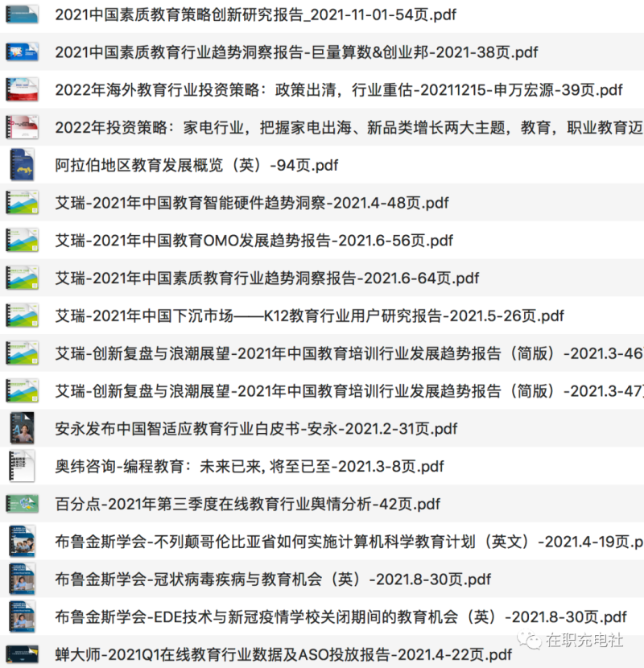Select the file icon beside 巨量算数&创业邦 report
Screen dimensions: 644x668
[x=22, y=52]
